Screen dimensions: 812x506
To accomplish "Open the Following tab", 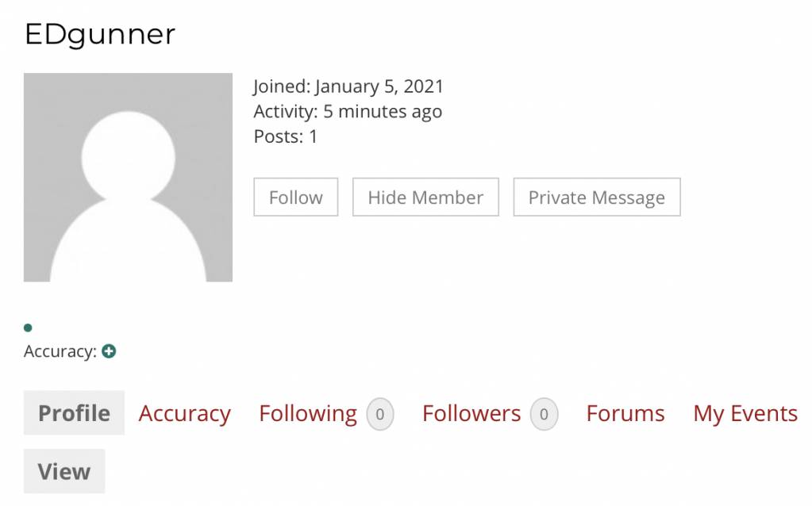I will tap(308, 413).
